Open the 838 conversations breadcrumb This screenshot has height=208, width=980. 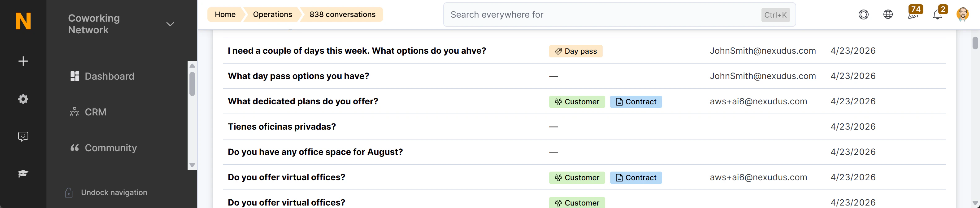pos(342,14)
